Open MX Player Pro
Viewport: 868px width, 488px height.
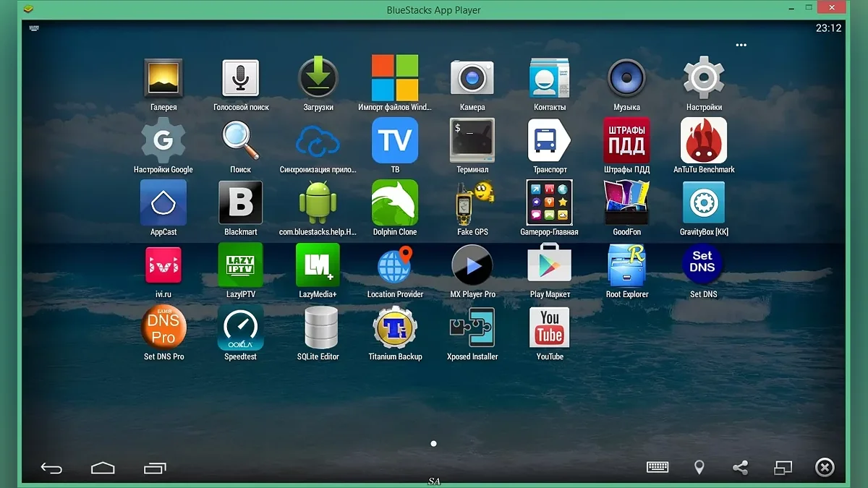(x=472, y=265)
